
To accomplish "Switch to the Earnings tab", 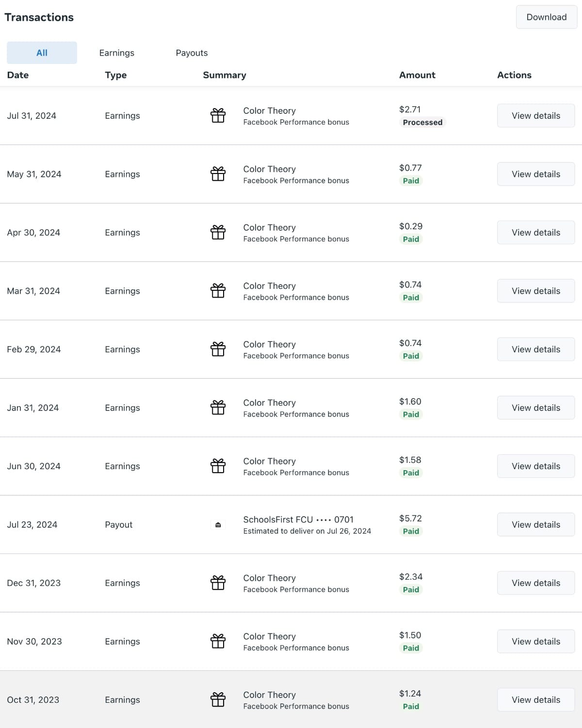I will click(116, 53).
